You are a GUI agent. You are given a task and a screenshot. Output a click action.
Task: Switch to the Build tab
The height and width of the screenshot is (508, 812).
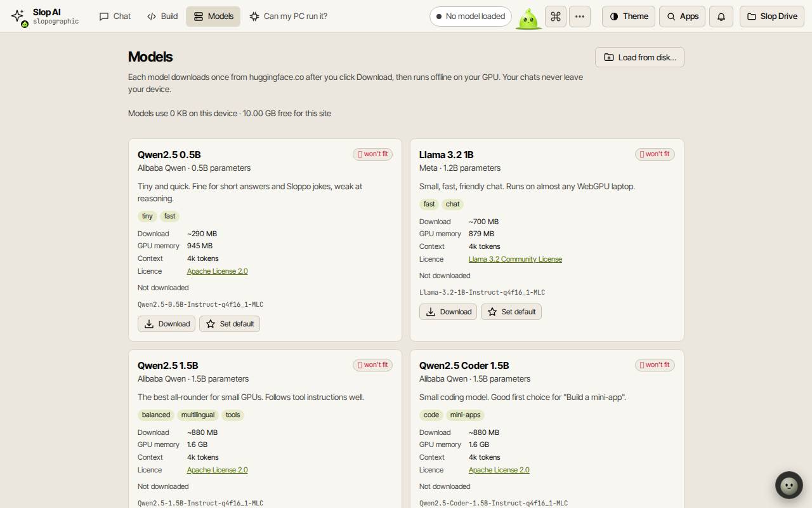162,17
